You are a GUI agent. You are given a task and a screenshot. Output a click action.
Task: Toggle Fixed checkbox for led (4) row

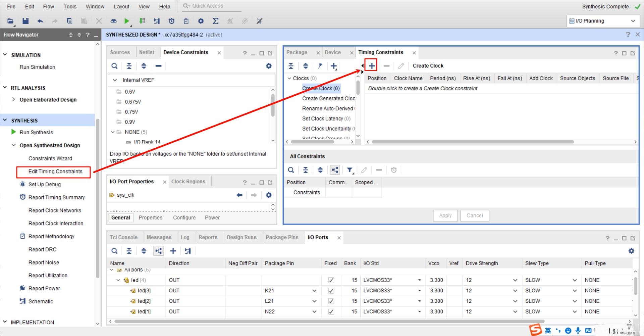click(x=331, y=280)
